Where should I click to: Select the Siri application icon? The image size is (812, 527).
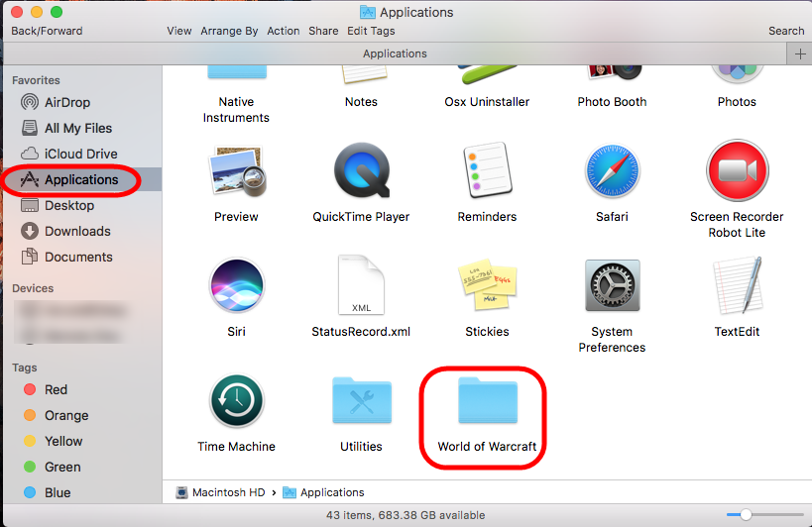click(x=236, y=286)
